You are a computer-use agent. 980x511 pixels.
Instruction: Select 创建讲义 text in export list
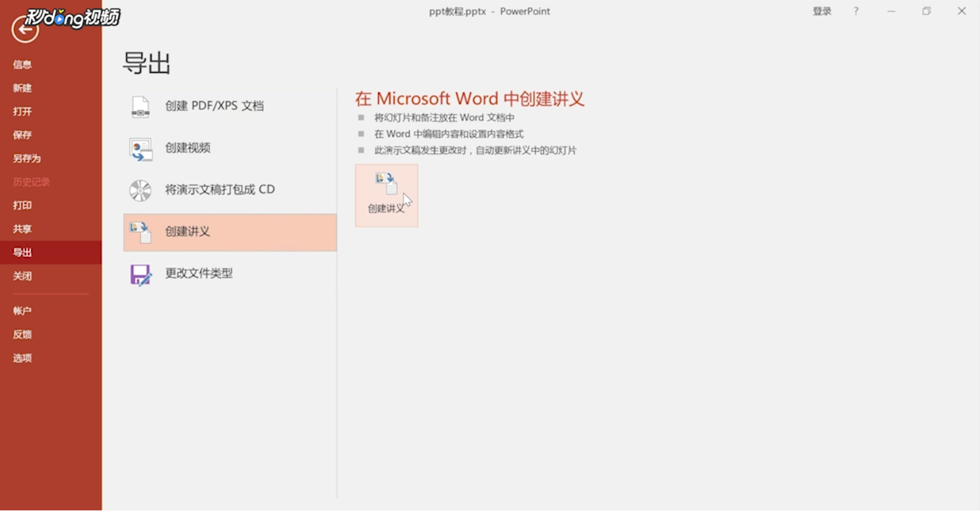click(188, 232)
